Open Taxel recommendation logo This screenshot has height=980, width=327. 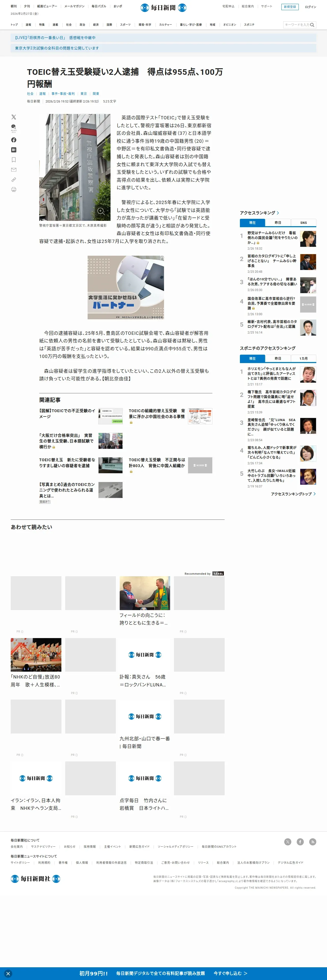click(x=218, y=574)
